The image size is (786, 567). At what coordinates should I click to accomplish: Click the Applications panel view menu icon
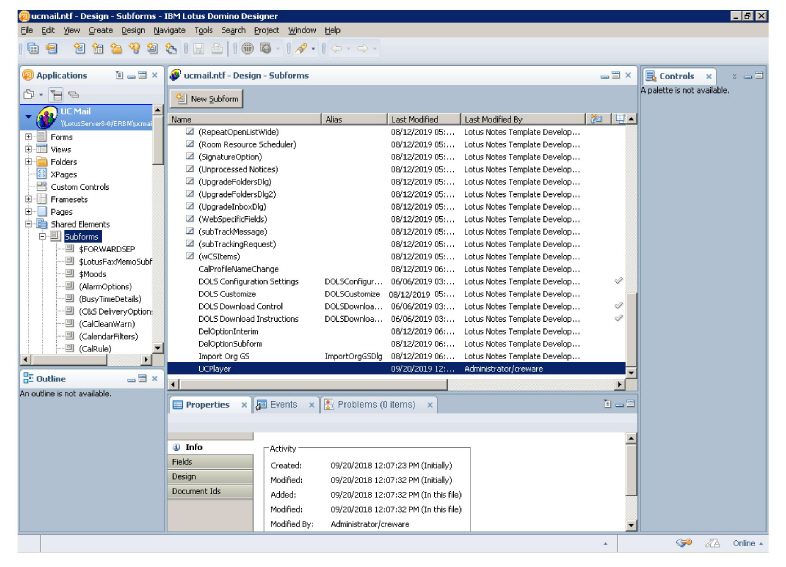(119, 75)
